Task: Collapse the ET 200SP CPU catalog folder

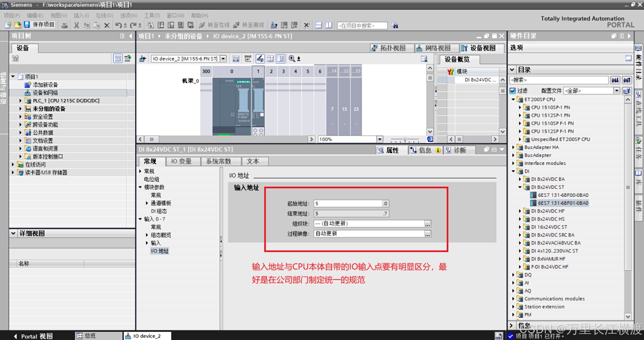Action: [513, 99]
